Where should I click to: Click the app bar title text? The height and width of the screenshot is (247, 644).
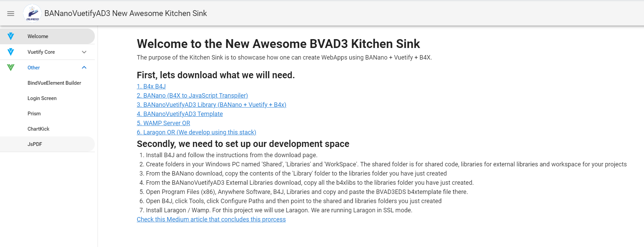click(x=126, y=13)
